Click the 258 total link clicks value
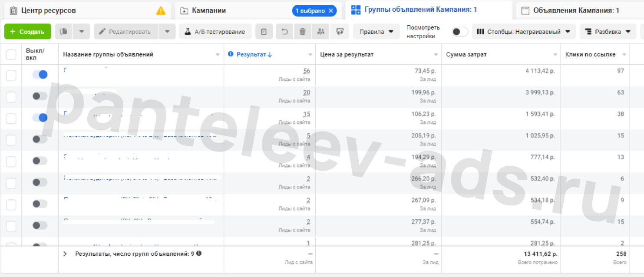This screenshot has height=277, width=644. (x=621, y=254)
